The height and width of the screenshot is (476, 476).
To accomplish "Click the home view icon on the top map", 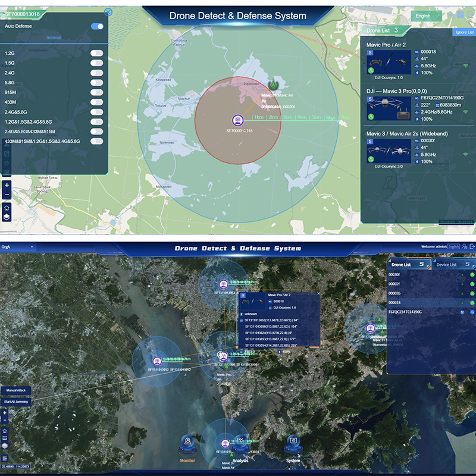I will pos(7,208).
